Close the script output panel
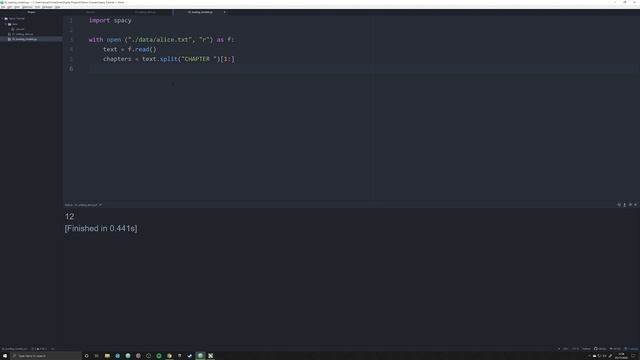The width and height of the screenshot is (640, 360). tap(635, 205)
